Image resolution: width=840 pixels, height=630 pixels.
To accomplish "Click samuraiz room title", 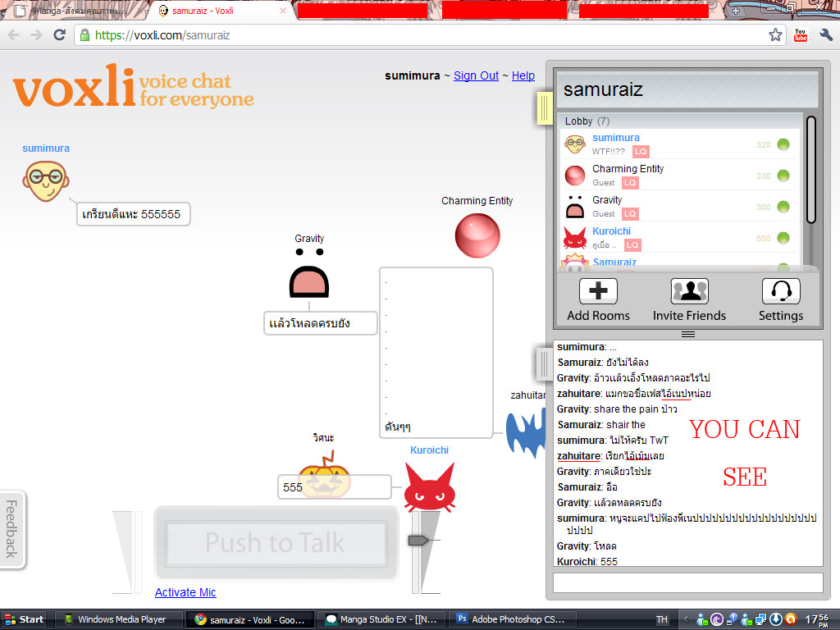I will click(x=603, y=89).
